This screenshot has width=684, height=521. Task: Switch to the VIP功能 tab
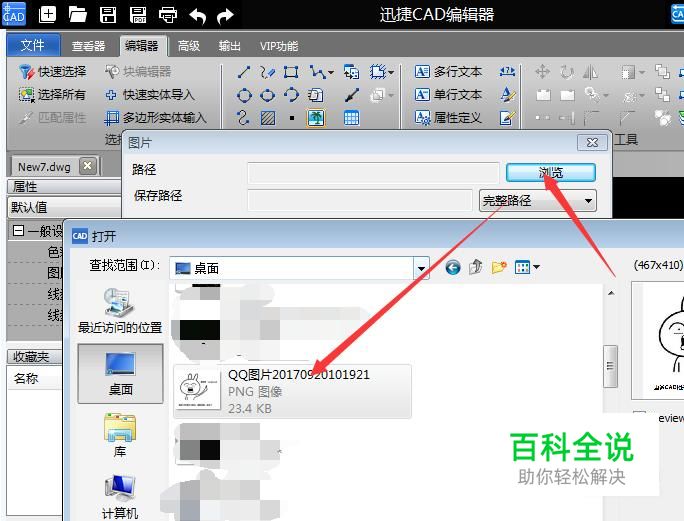pyautogui.click(x=279, y=46)
